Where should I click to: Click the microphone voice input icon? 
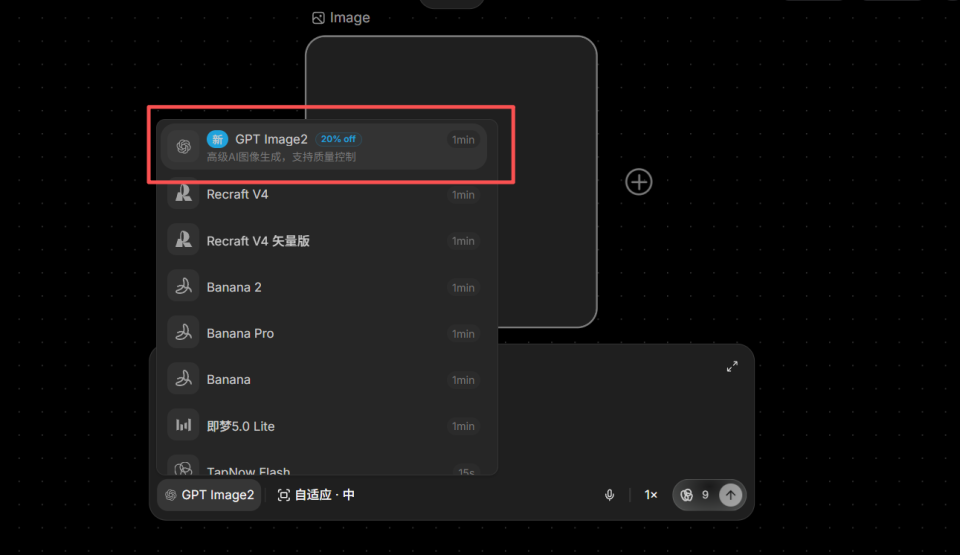click(609, 495)
